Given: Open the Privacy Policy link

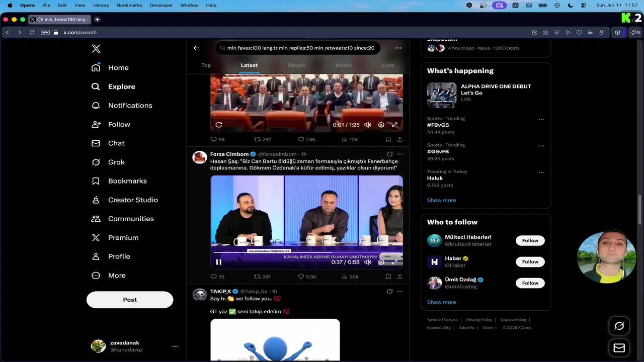Looking at the screenshot, I should click(x=479, y=320).
